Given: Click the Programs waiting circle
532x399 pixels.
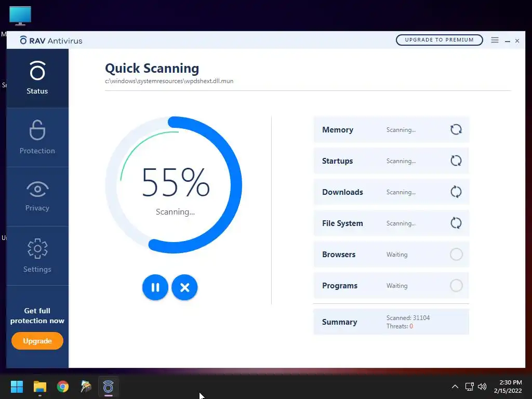Looking at the screenshot, I should [x=456, y=286].
